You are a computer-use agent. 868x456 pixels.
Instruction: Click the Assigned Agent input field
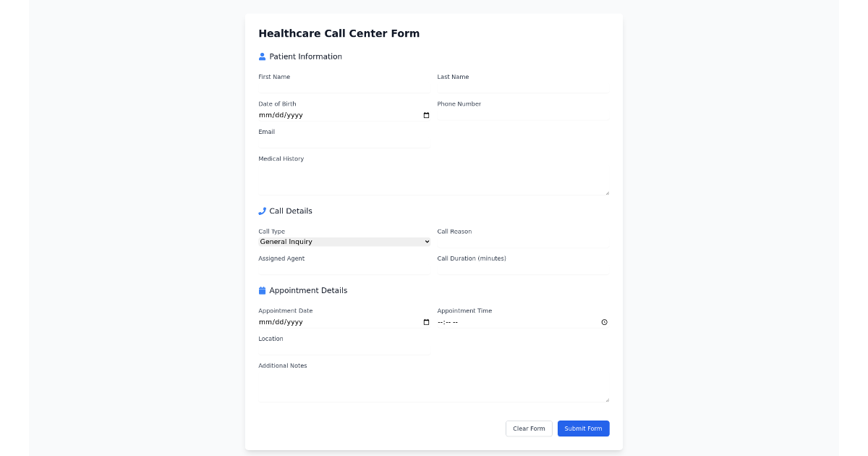point(344,268)
